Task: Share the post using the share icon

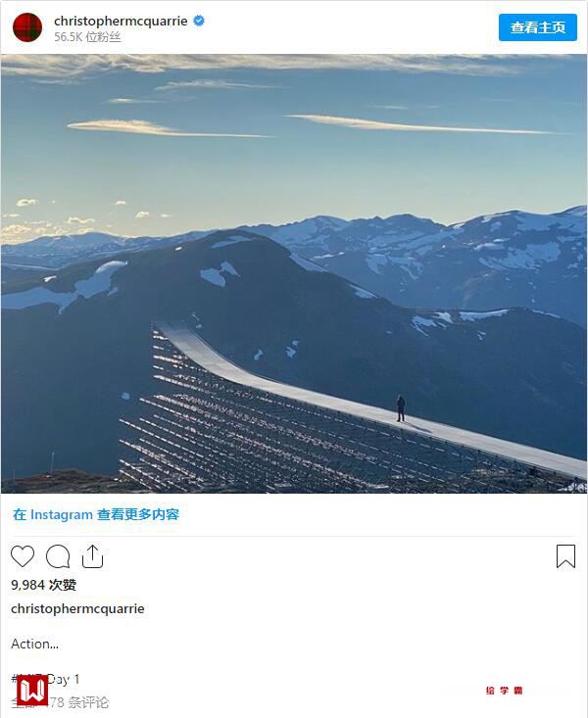Action: point(92,556)
